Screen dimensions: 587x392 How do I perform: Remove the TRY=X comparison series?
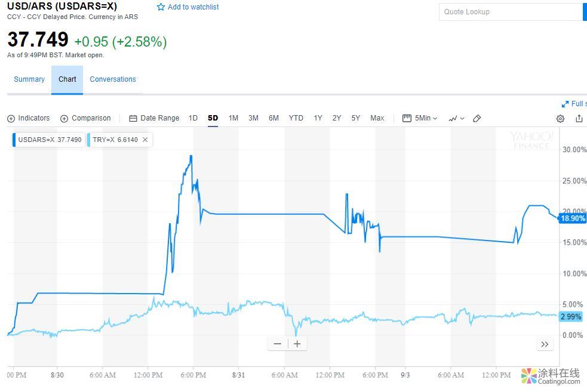pyautogui.click(x=145, y=140)
